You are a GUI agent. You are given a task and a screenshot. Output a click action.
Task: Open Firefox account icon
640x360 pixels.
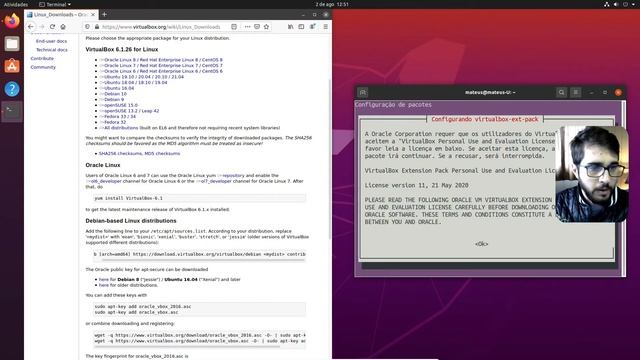pyautogui.click(x=313, y=27)
